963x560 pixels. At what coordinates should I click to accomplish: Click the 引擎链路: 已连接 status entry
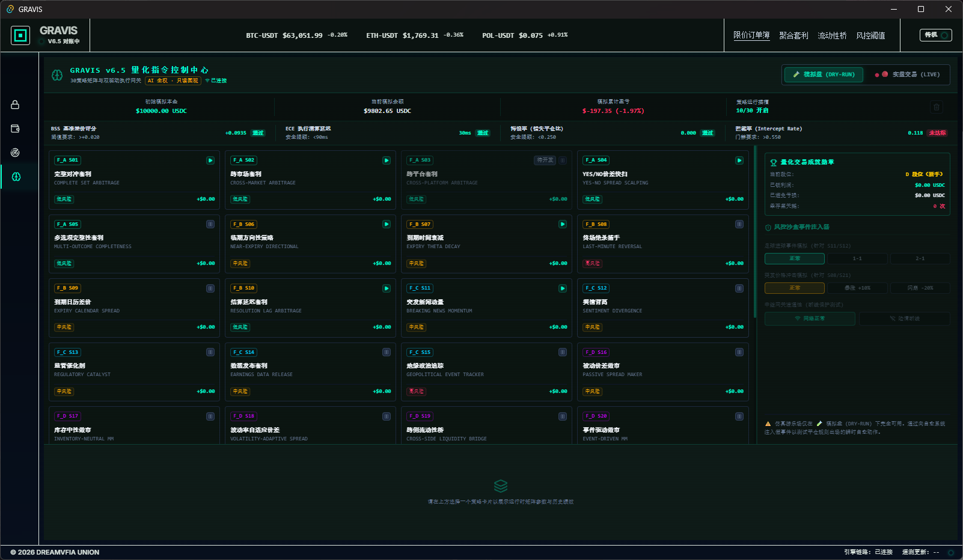(x=868, y=552)
